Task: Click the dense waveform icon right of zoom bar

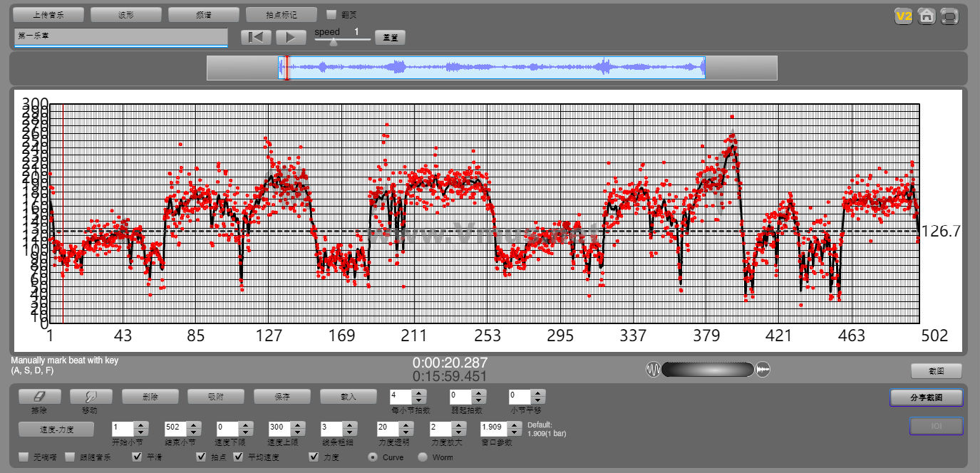Action: pyautogui.click(x=763, y=369)
